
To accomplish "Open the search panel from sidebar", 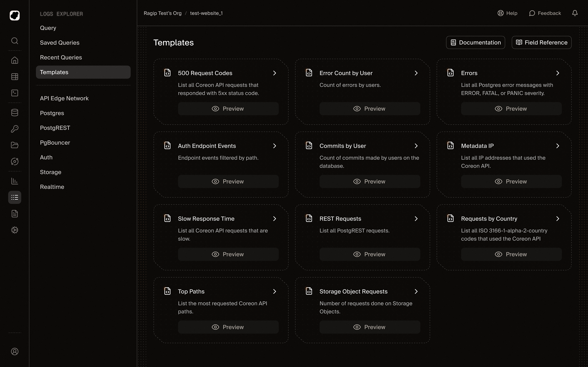I will coord(15,41).
